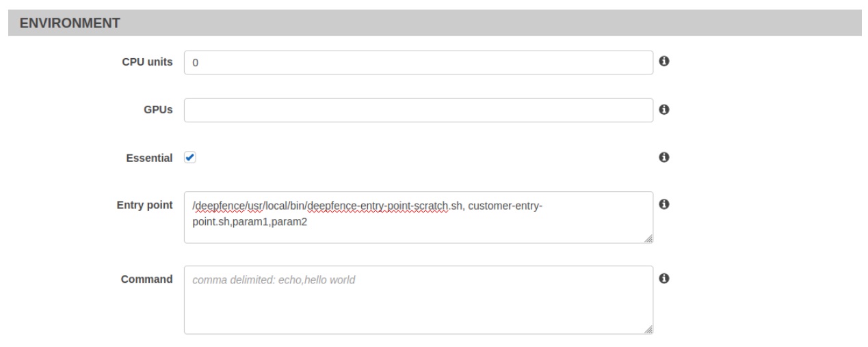Screen dimensions: 868x347
Task: Click into the empty GPUs field
Action: coord(419,110)
